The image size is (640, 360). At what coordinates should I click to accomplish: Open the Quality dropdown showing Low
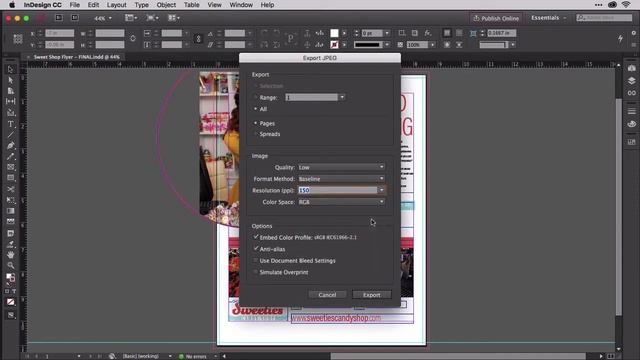[x=341, y=167]
